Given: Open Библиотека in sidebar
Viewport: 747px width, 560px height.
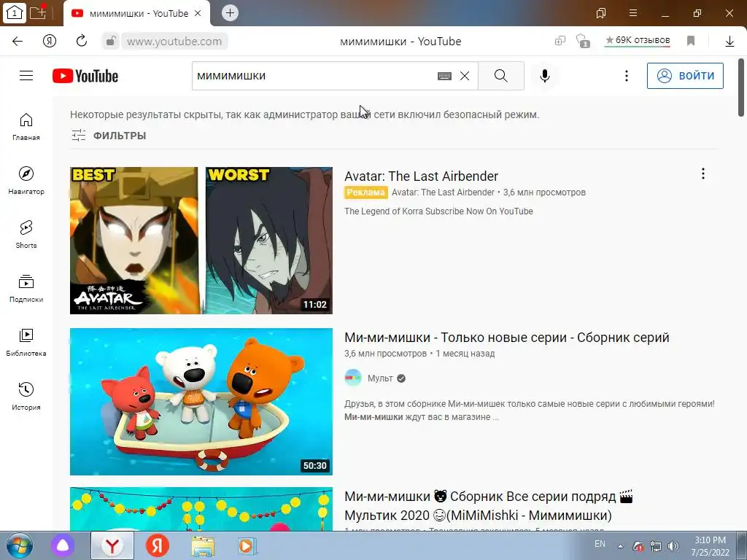Looking at the screenshot, I should coord(26,343).
